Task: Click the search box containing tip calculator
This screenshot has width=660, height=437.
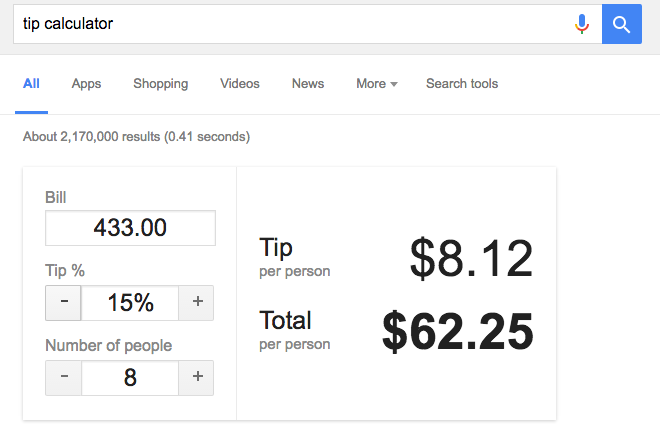Action: click(x=290, y=24)
